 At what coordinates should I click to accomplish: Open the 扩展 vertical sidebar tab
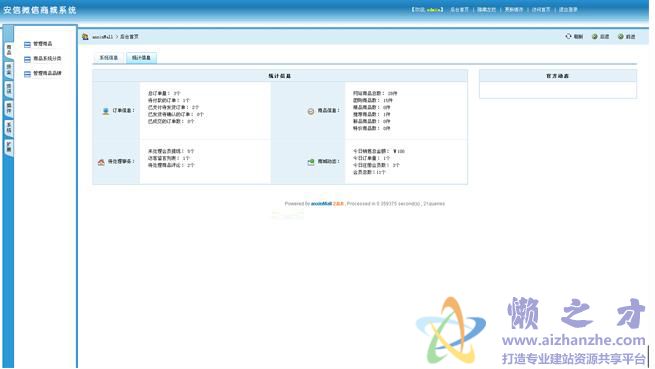click(9, 147)
